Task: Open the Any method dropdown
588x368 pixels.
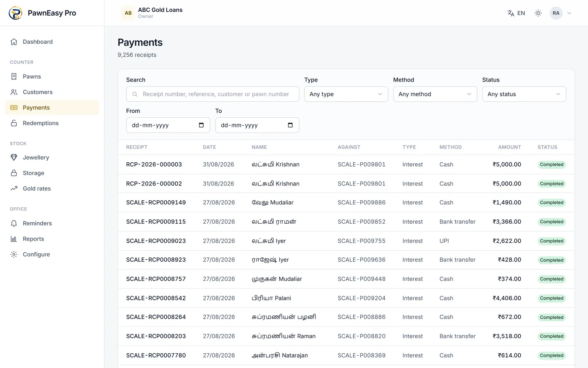Action: [x=435, y=94]
